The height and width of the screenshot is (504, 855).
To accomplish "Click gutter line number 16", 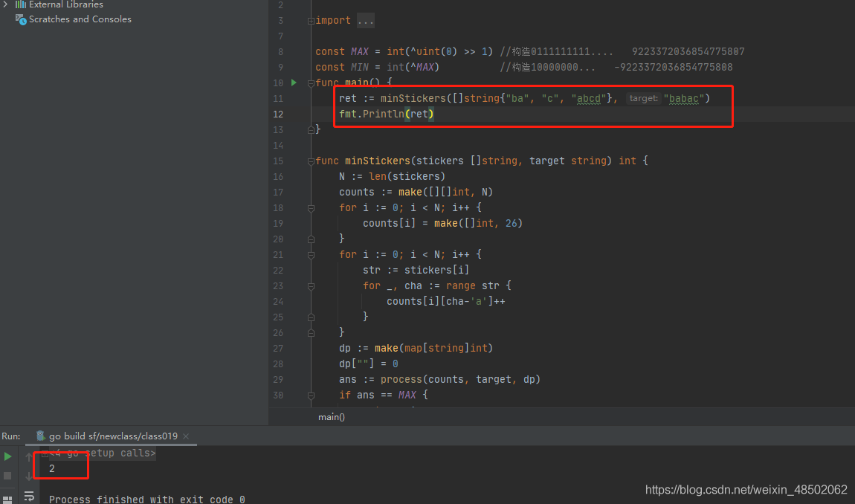I will click(278, 177).
